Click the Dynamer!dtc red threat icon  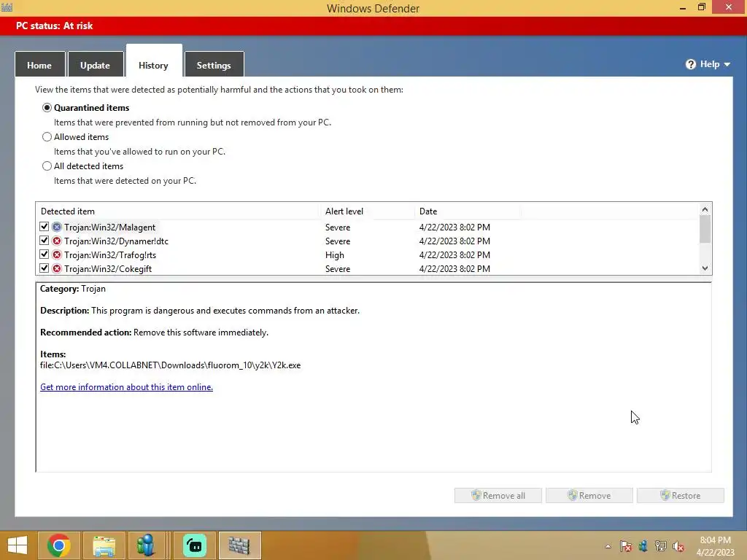tap(57, 241)
